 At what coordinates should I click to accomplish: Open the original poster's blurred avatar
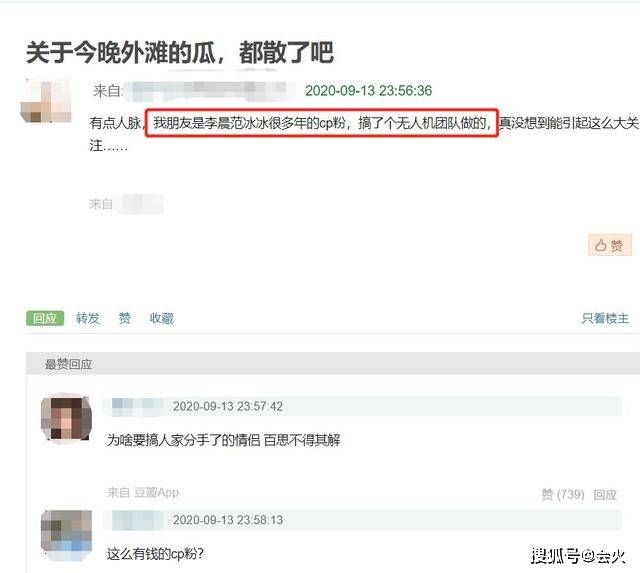click(x=46, y=101)
